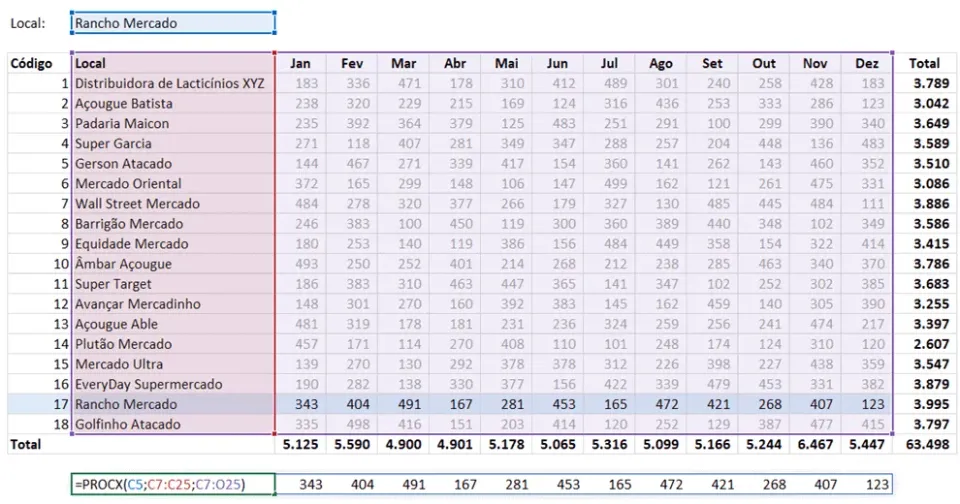Select the Nov total cell 6.467
This screenshot has height=504, width=960.
click(x=816, y=444)
